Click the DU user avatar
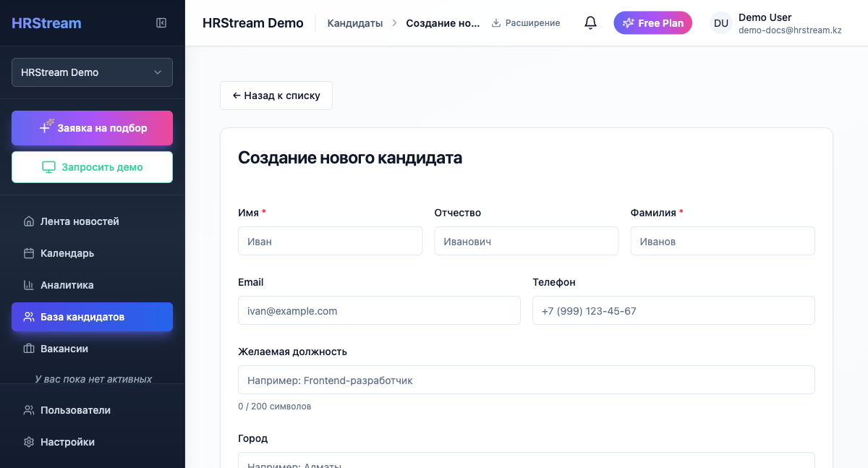 click(720, 22)
